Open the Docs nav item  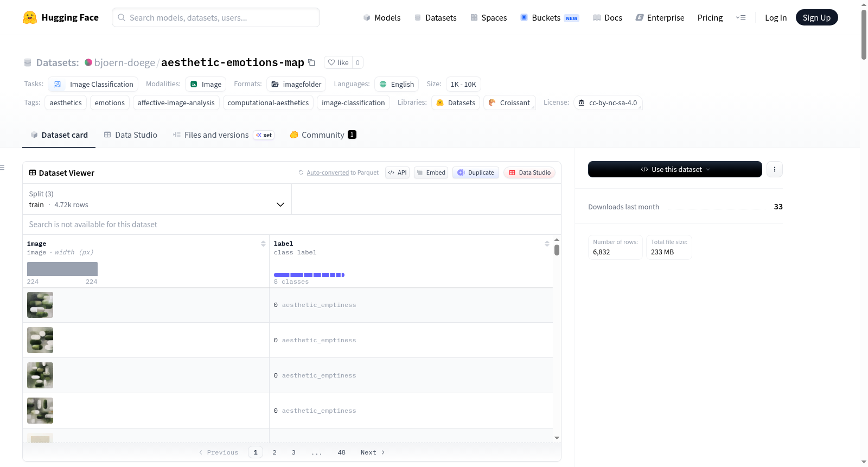608,17
